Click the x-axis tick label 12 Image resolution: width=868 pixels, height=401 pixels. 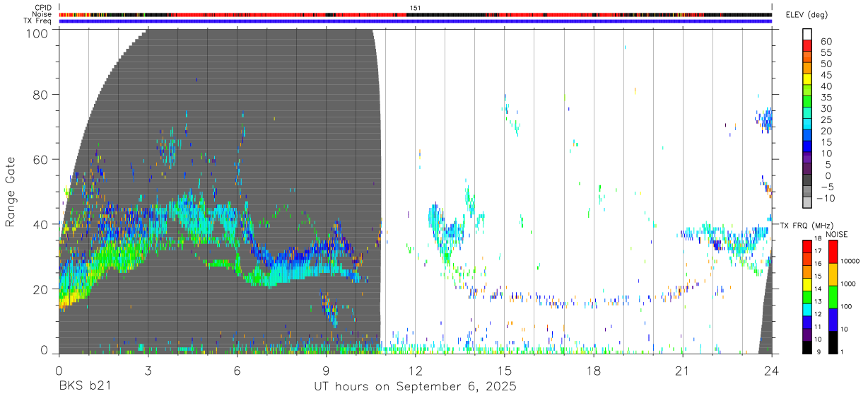(x=415, y=370)
